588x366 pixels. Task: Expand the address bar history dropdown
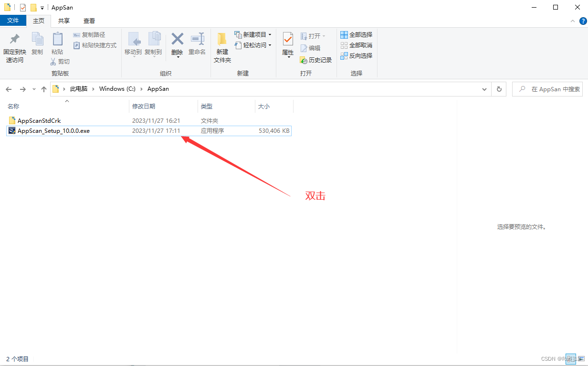pos(485,89)
